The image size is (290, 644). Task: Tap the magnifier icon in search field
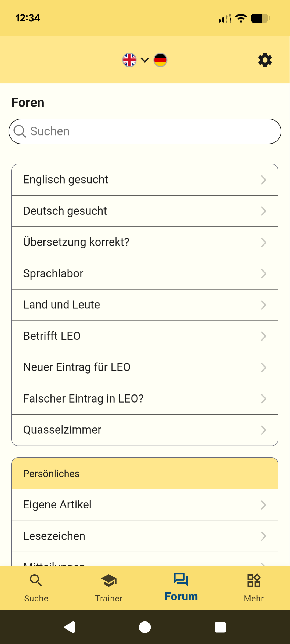point(20,131)
